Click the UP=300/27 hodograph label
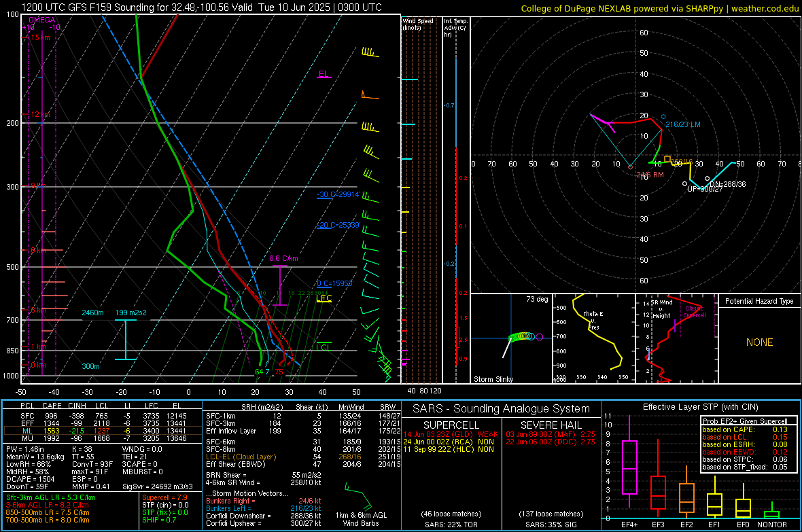This screenshot has width=802, height=532. tap(705, 189)
